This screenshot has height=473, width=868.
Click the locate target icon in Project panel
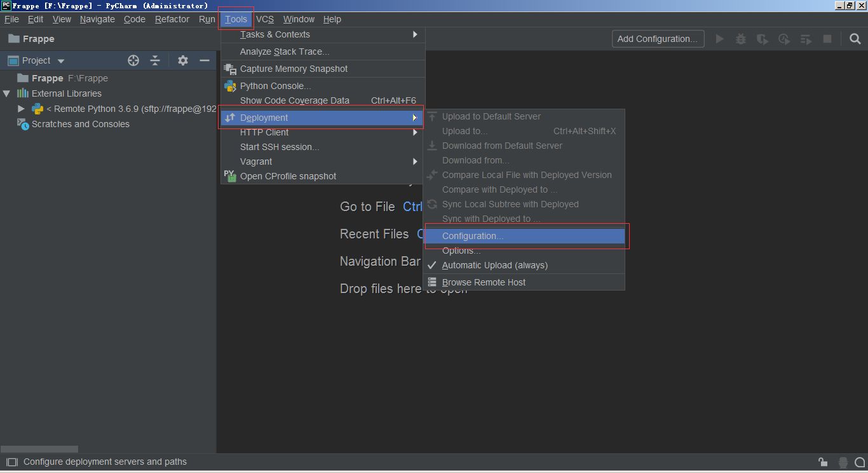point(133,60)
